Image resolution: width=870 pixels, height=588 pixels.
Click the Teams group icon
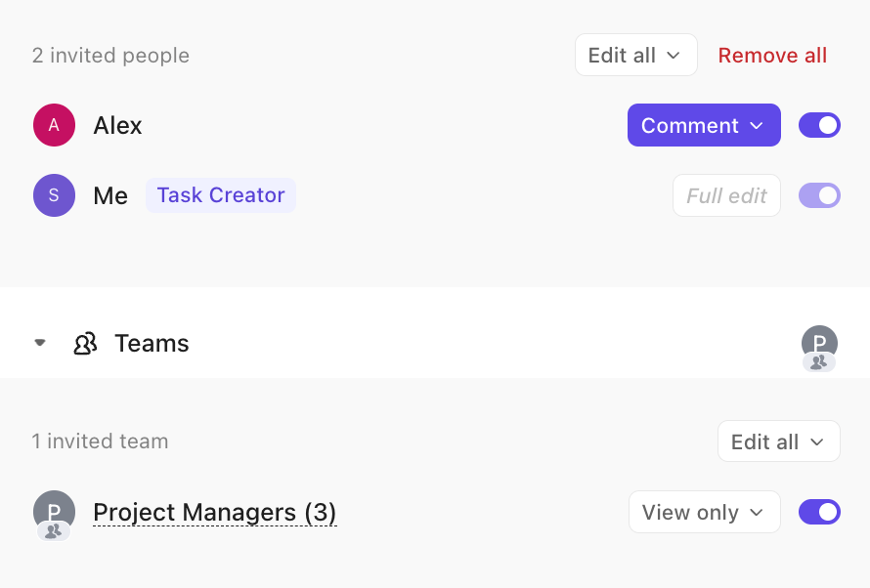[x=86, y=344]
